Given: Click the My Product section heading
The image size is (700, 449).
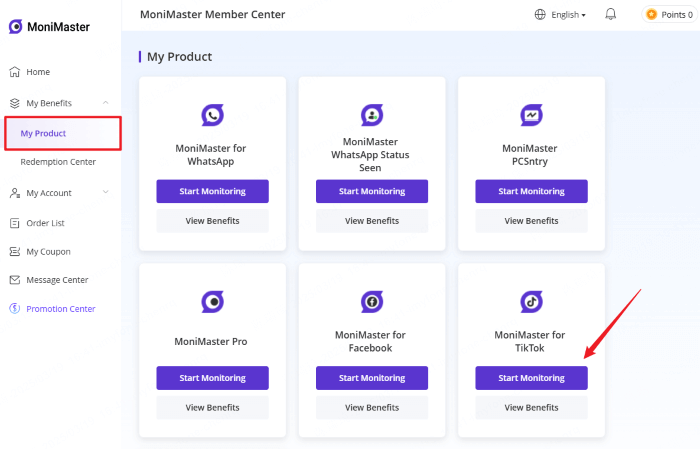Looking at the screenshot, I should tap(179, 57).
